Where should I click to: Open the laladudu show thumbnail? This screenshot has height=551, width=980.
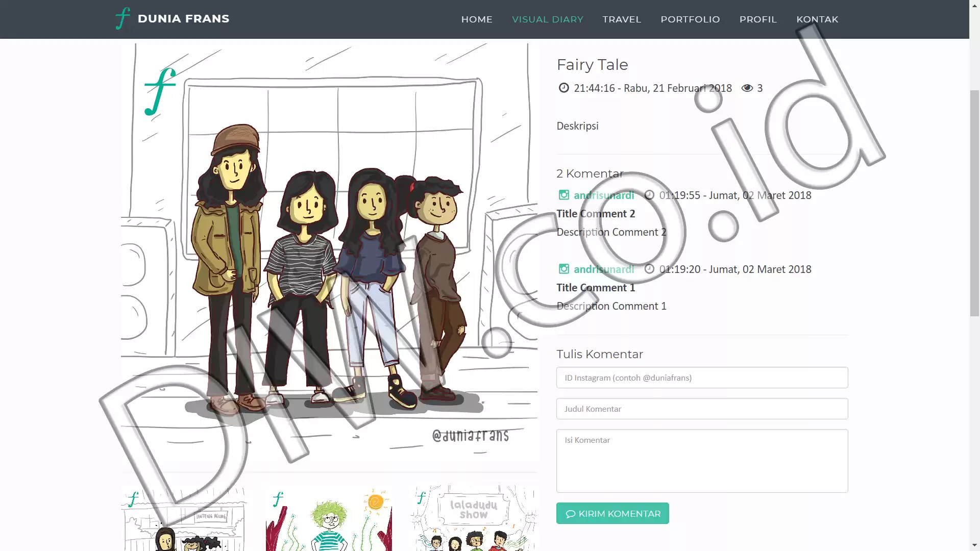coord(474,518)
